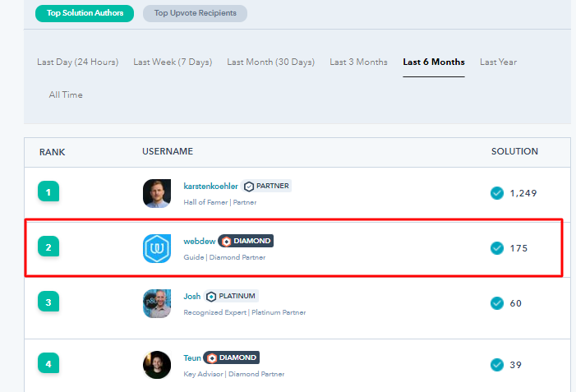Select the Last Day (24 Hours) tab

pos(77,62)
